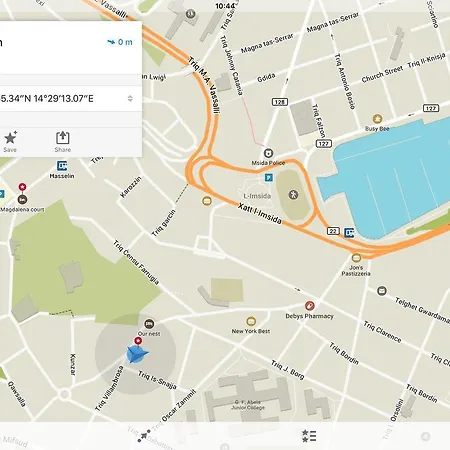
Task: Tap the Triq Antonio Bosio street label
Action: [344, 82]
